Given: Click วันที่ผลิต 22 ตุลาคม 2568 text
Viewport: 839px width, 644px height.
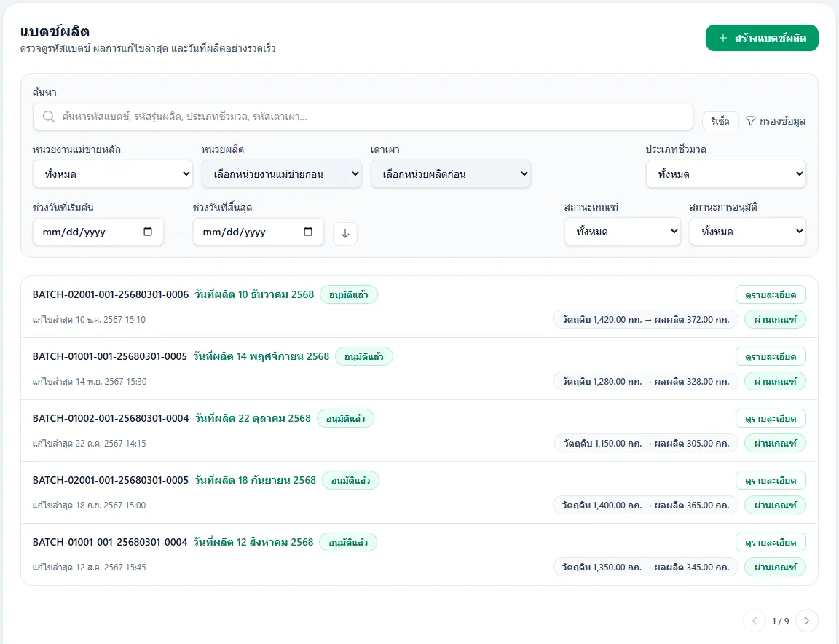Looking at the screenshot, I should point(253,419).
